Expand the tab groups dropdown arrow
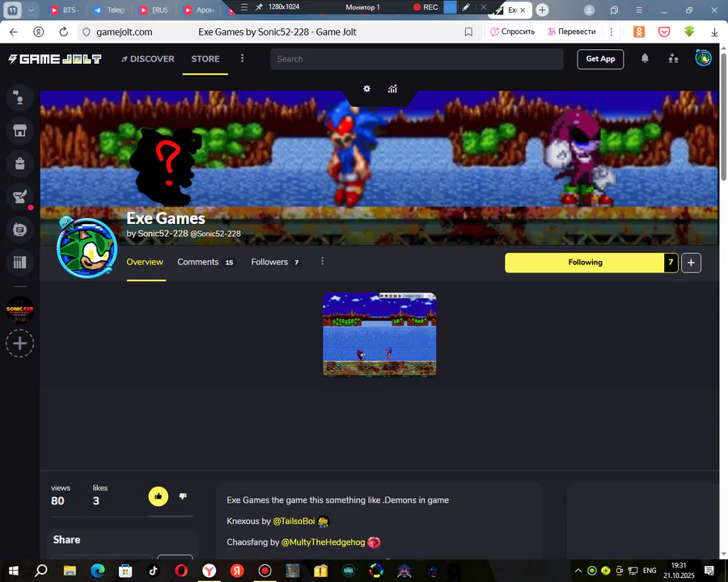This screenshot has width=728, height=582. 31,10
